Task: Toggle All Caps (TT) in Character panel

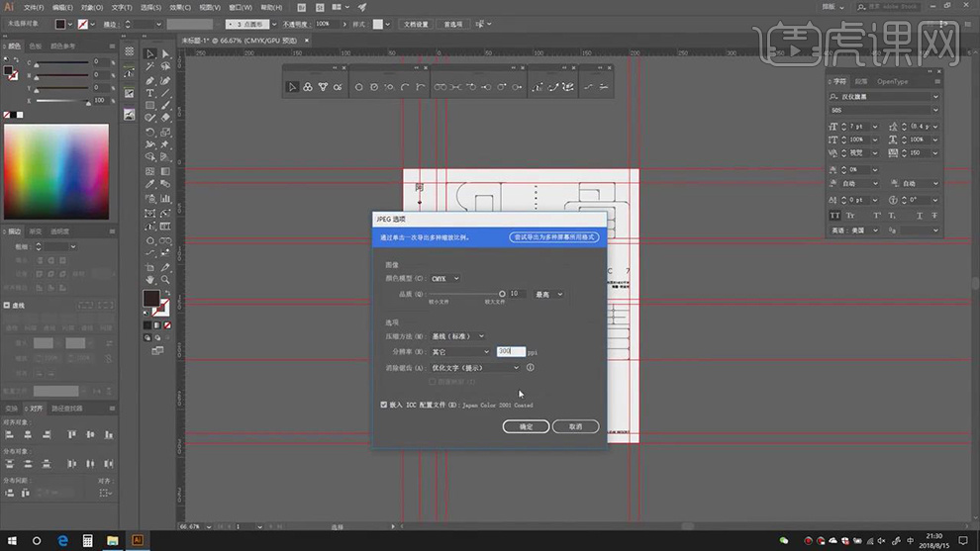Action: [834, 215]
